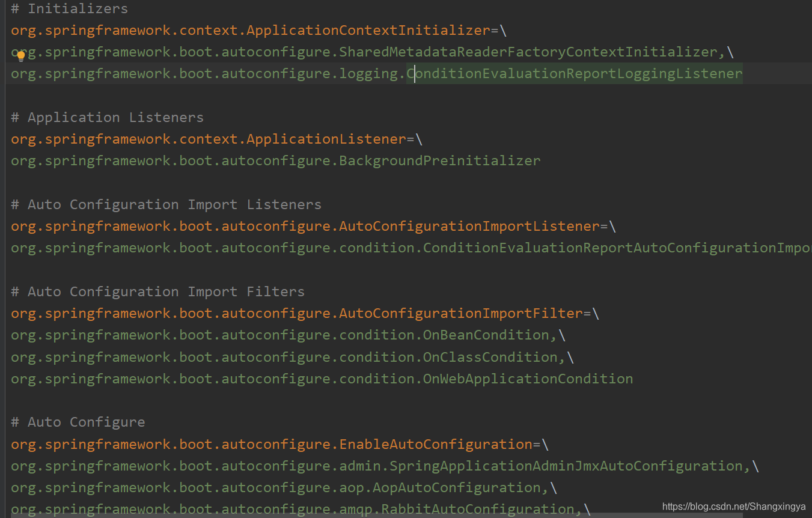
Task: Select the ApplicationContextInitializer property key
Action: 251,30
